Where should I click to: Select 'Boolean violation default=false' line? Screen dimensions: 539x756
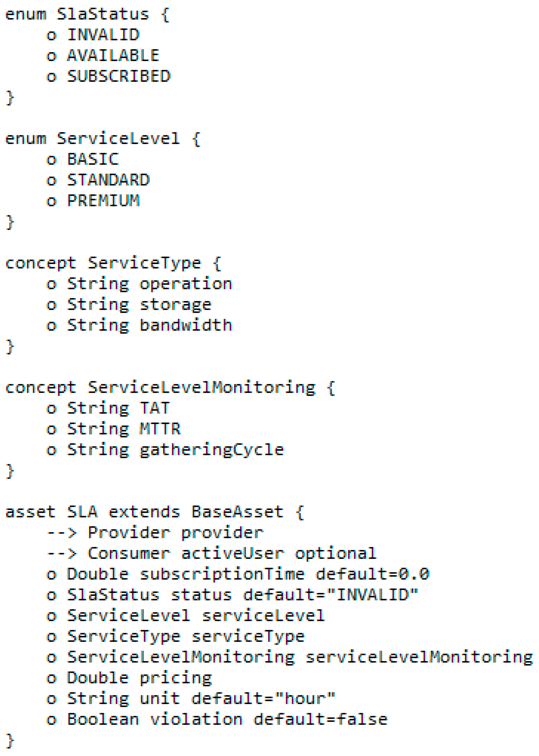pyautogui.click(x=227, y=719)
